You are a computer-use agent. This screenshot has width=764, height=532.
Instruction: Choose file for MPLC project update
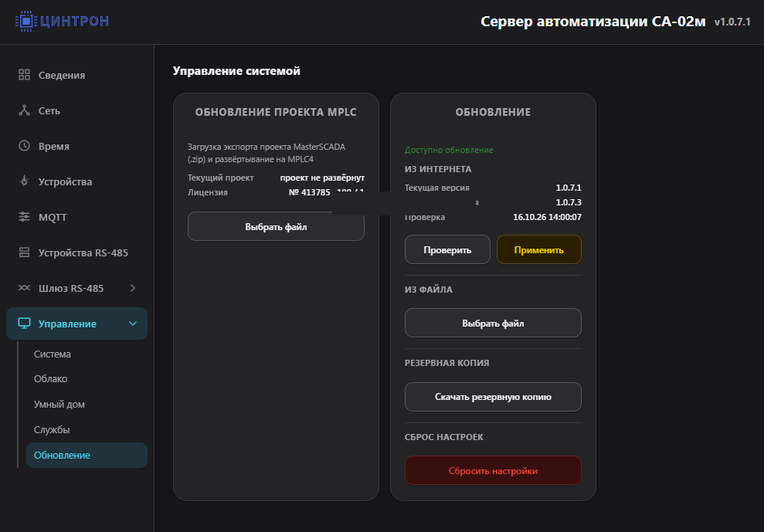[277, 226]
